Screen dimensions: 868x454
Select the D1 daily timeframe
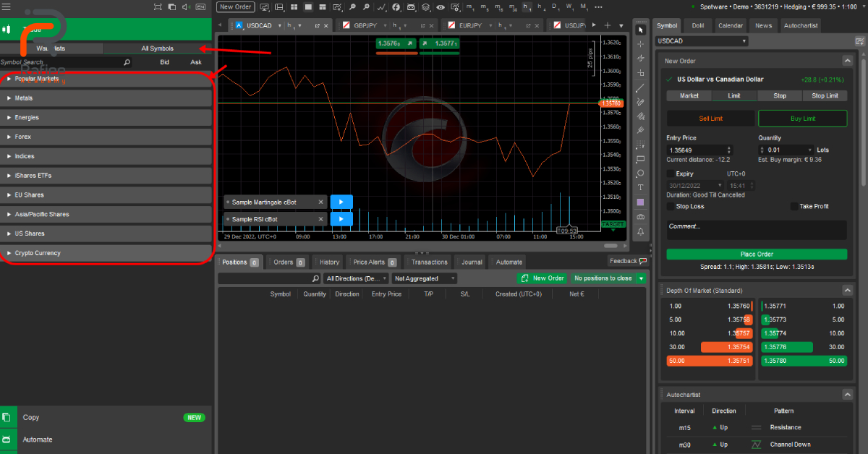click(555, 7)
